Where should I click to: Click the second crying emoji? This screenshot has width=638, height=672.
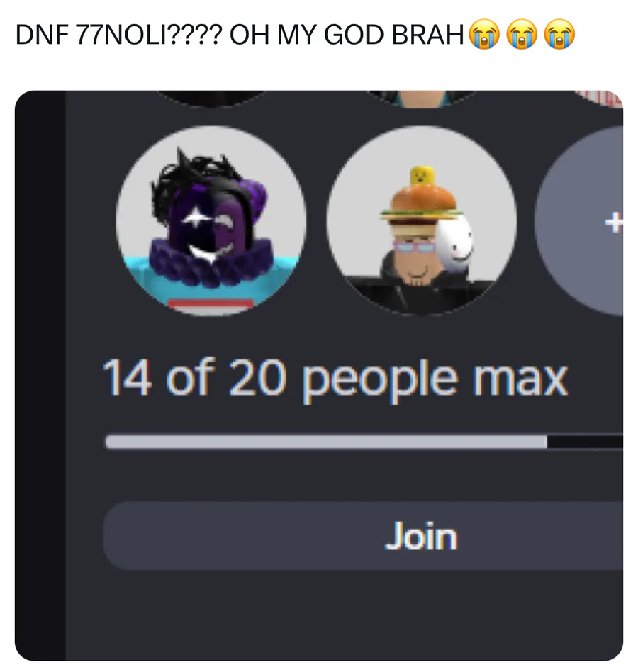pyautogui.click(x=522, y=34)
